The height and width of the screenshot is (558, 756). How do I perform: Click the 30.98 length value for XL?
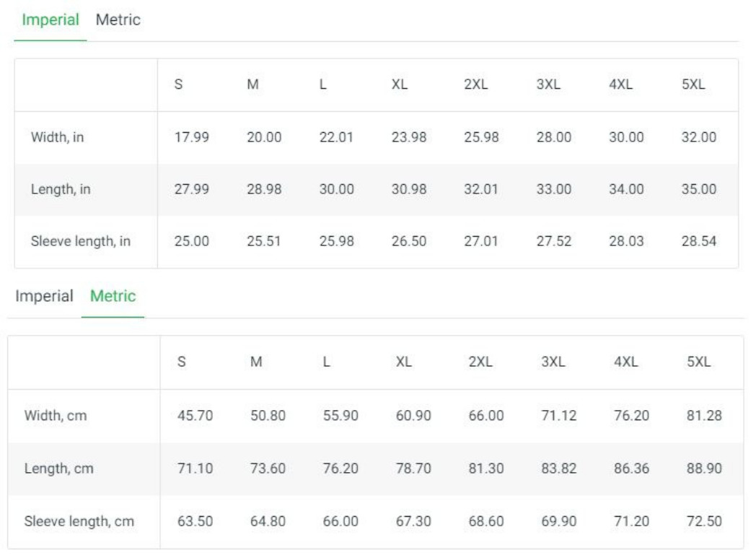(x=409, y=189)
